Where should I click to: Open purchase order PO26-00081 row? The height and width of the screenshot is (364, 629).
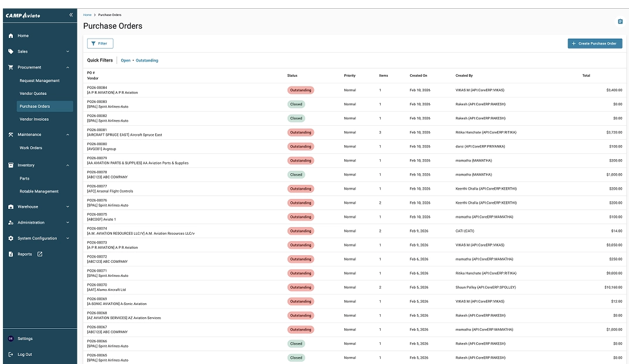click(x=97, y=130)
